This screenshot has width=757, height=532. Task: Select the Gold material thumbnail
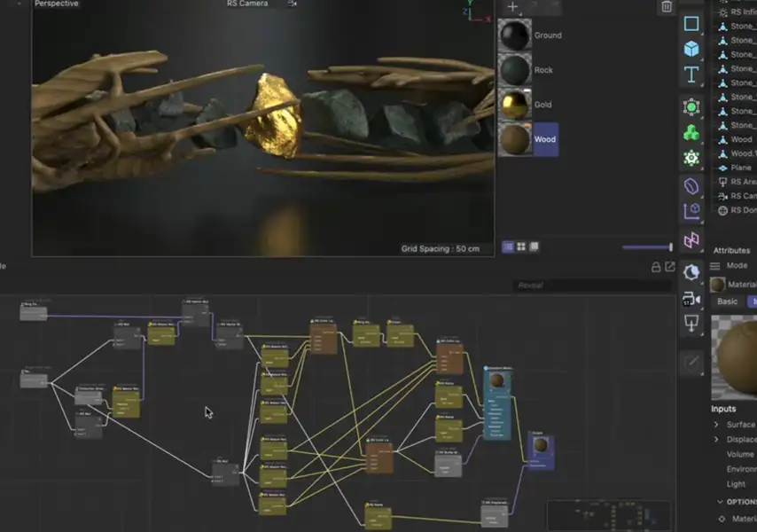[514, 105]
